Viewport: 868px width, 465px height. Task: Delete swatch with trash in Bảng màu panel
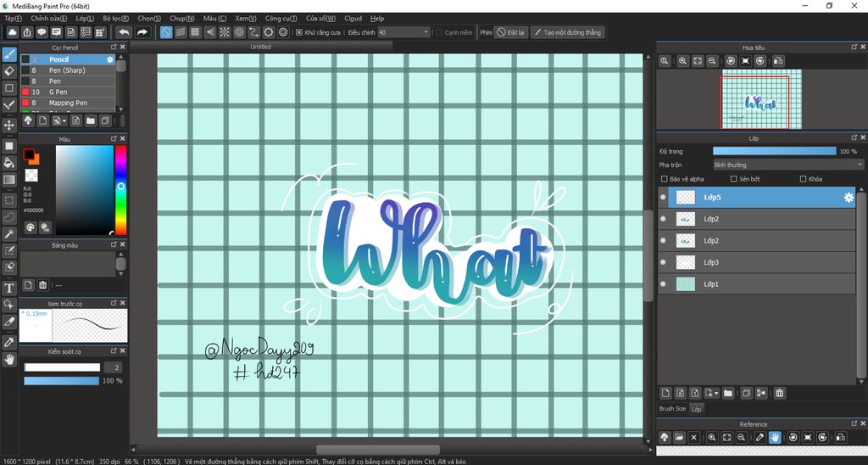coord(42,285)
